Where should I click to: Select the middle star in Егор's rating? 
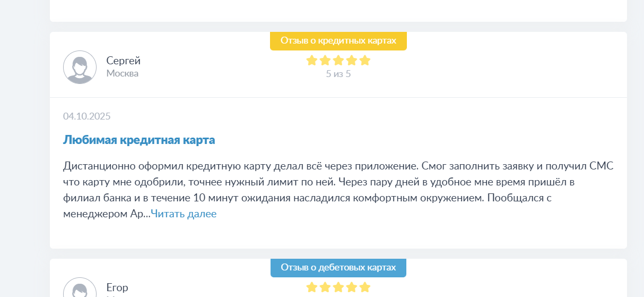tap(338, 287)
